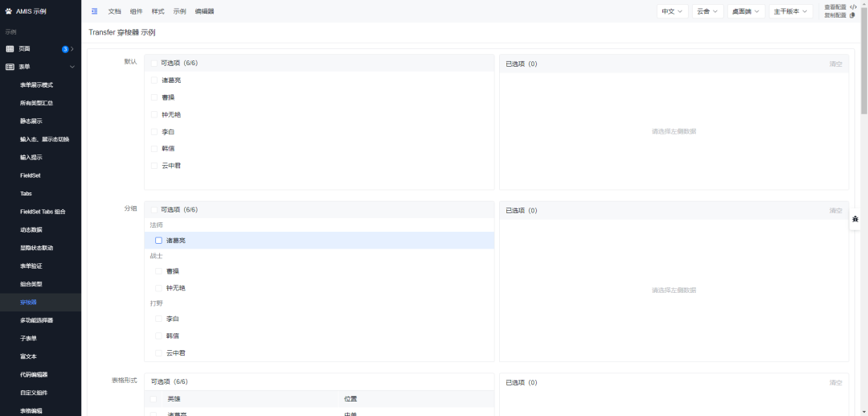Toggle header checkbox in 表格形式 table
This screenshot has height=416, width=868.
click(154, 399)
